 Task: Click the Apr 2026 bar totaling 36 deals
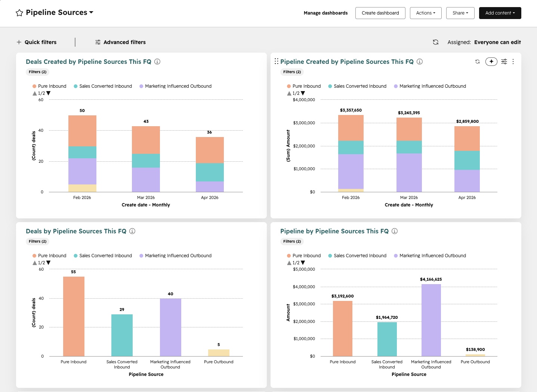[210, 164]
